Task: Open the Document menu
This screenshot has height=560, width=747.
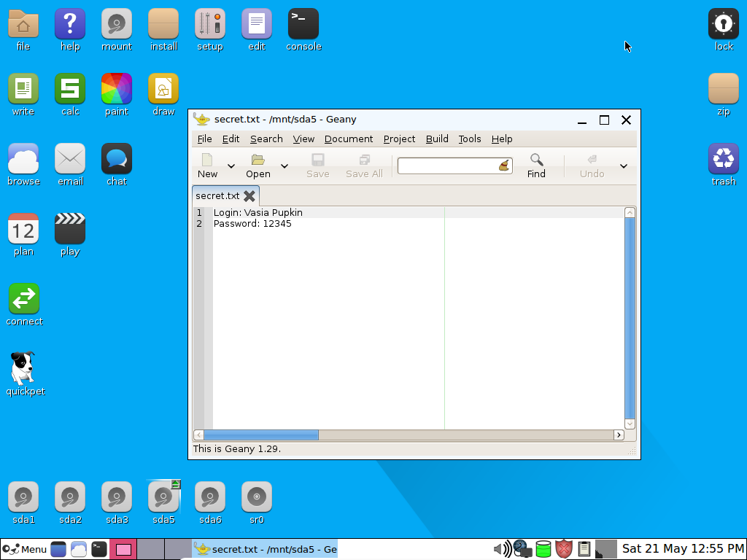Action: (349, 139)
